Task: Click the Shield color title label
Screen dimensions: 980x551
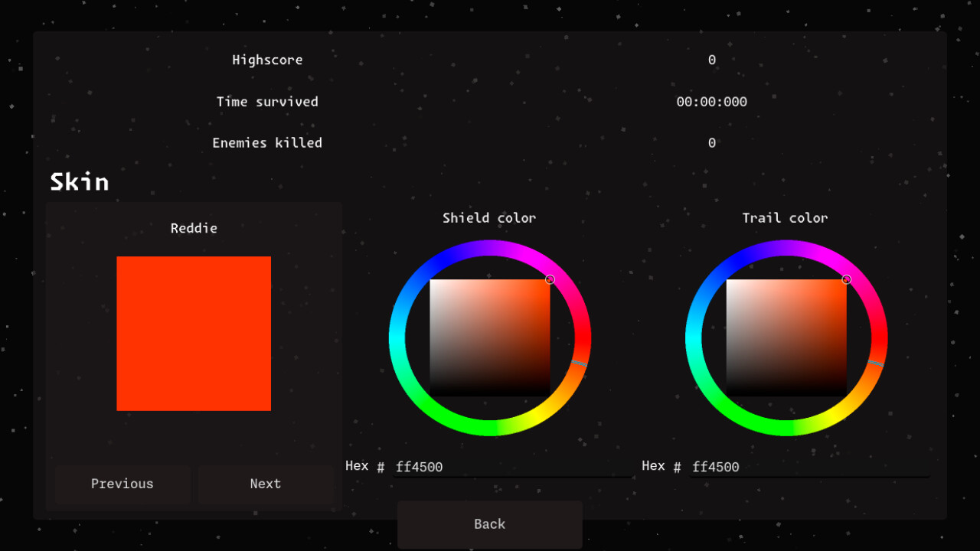Action: [489, 217]
